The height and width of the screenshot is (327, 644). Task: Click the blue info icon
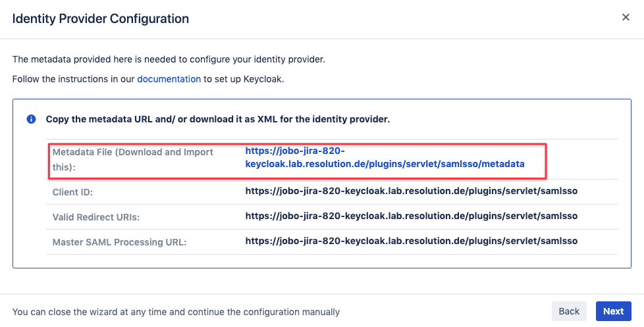tap(31, 119)
